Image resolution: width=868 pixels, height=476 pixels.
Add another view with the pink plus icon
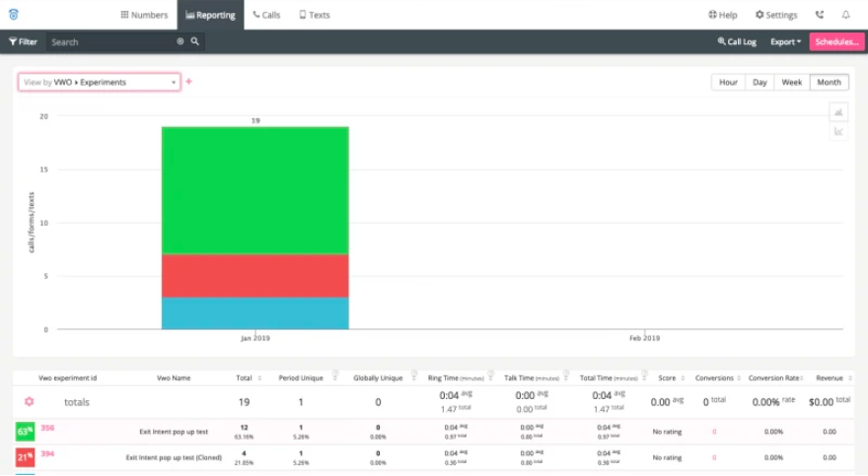[188, 82]
